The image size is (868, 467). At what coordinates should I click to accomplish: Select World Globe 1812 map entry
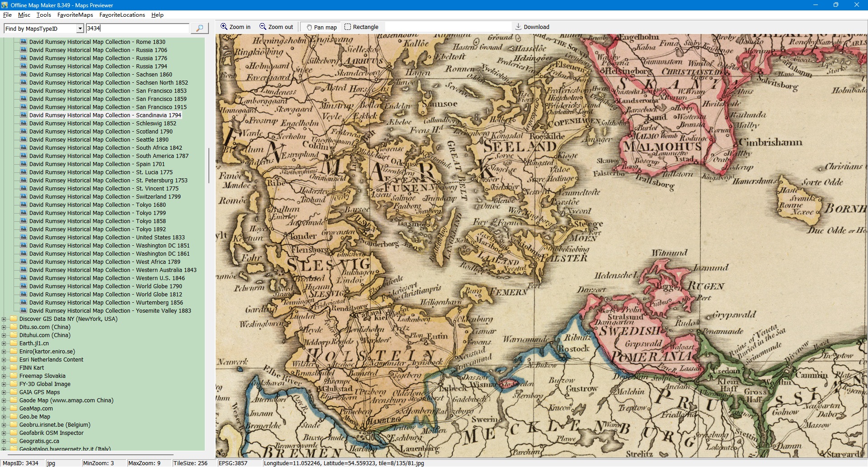point(105,294)
